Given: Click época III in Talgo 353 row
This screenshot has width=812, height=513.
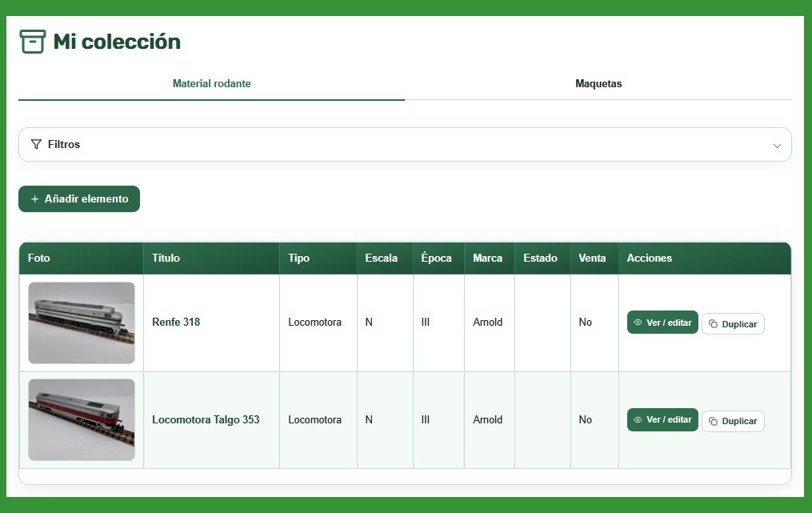Looking at the screenshot, I should [425, 419].
